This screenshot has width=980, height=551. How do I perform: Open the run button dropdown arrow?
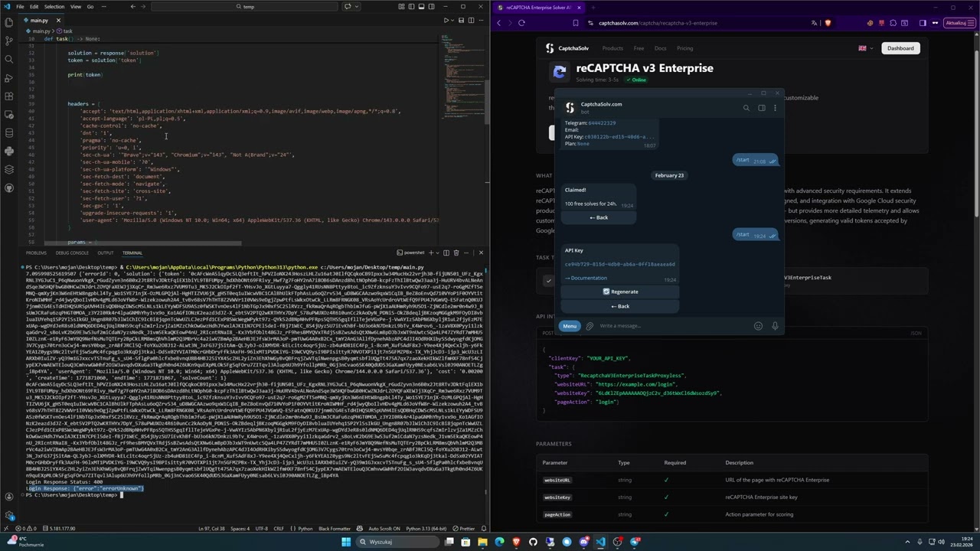click(454, 20)
